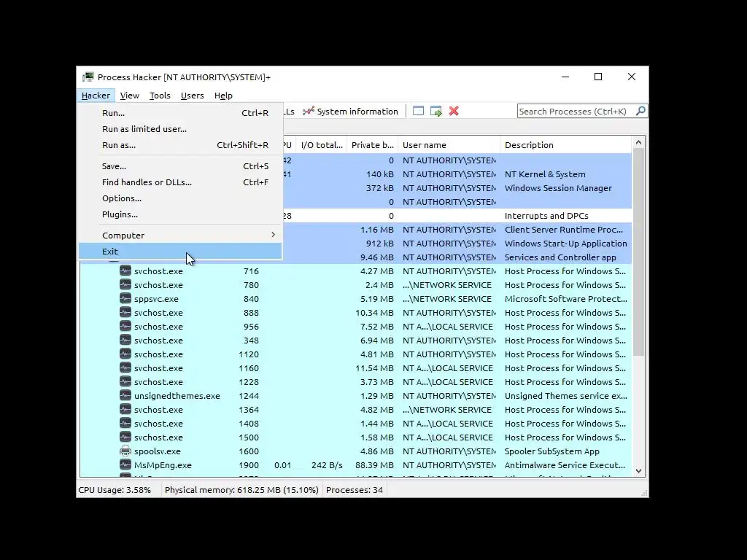Viewport: 747px width, 560px height.
Task: Click the svchost.exe icon for PID 1364
Action: [125, 409]
